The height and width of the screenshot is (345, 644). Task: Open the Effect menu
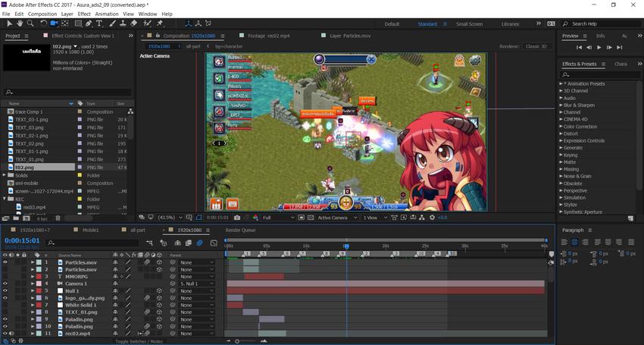(84, 14)
